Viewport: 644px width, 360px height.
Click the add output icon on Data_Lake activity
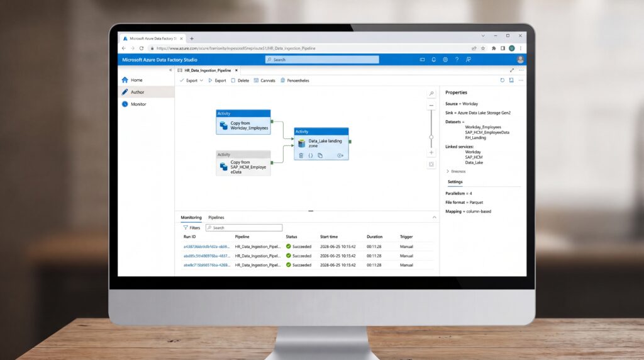(x=340, y=155)
